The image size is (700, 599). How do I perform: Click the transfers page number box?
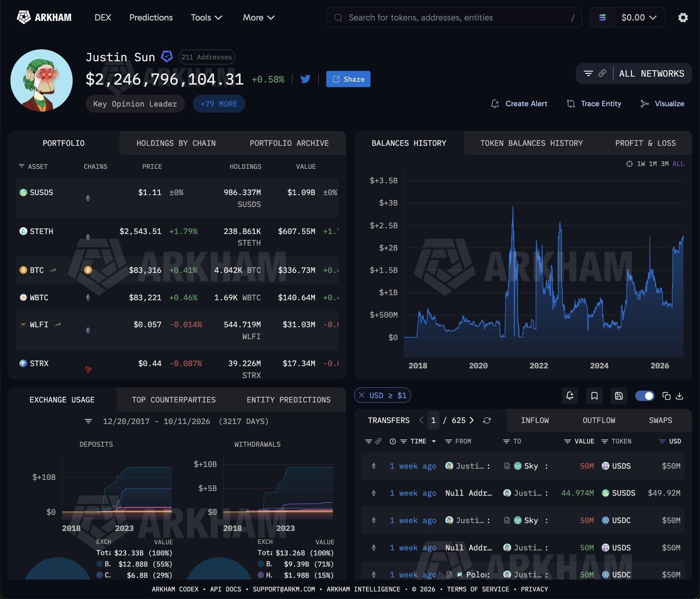(x=433, y=420)
